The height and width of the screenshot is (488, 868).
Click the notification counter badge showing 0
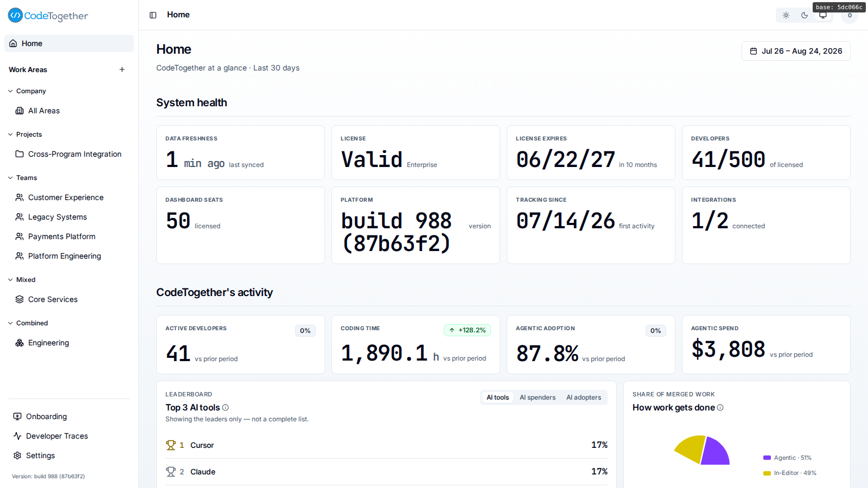850,15
